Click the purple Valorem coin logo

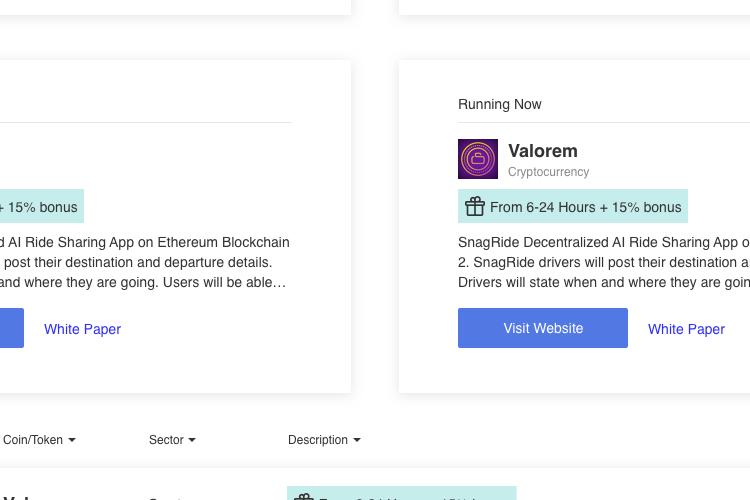478,159
